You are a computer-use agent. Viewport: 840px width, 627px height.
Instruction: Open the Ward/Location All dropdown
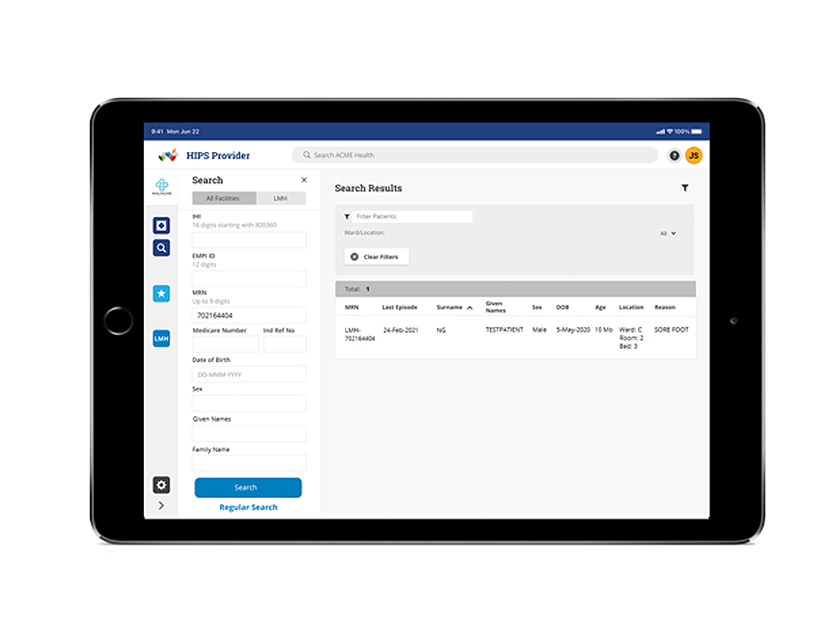670,233
